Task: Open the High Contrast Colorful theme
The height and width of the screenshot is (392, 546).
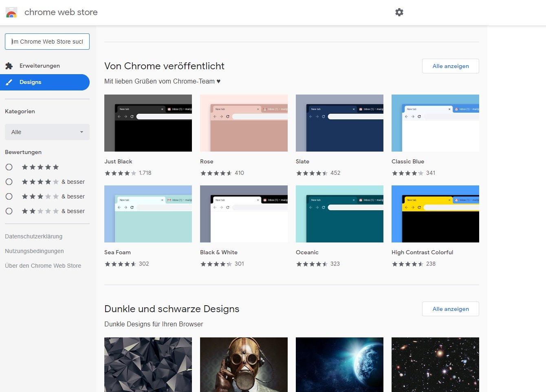Action: click(x=435, y=214)
